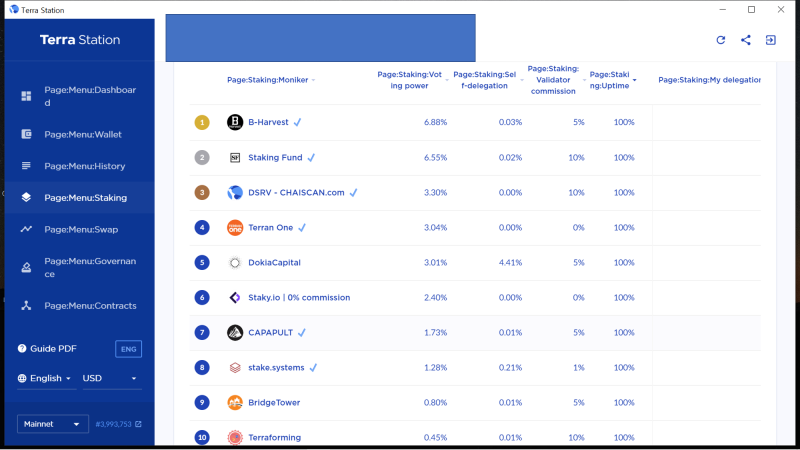Click the DSRV CHAISCAN validator logo
Viewport: 800px width, 450px height.
click(x=235, y=192)
